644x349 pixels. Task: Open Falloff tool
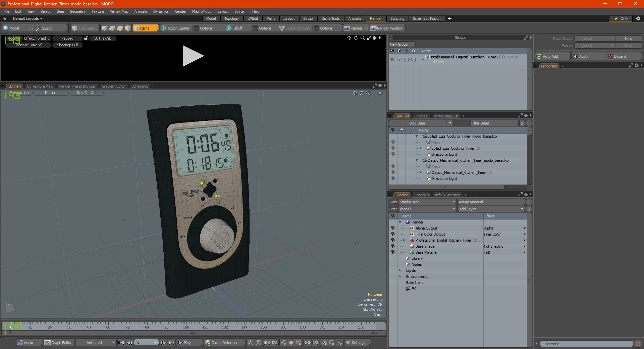[x=234, y=28]
